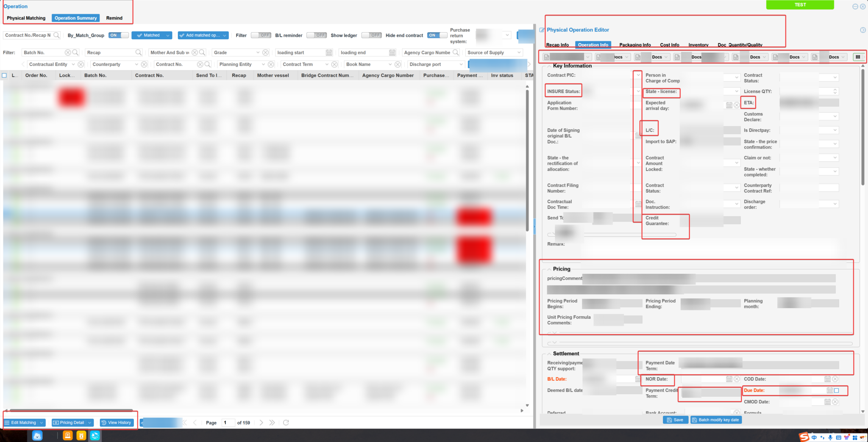Clear the Batch No. filter field
The height and width of the screenshot is (442, 868).
pos(67,52)
